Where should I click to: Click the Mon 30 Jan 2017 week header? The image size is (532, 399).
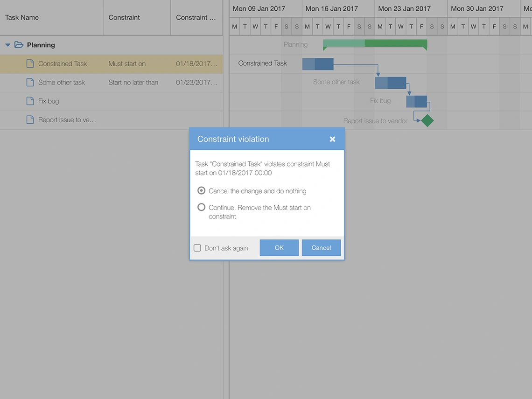(x=483, y=8)
